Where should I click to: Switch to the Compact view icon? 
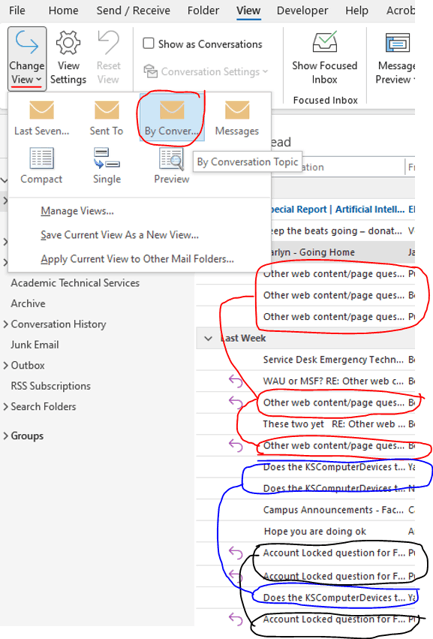tap(42, 158)
